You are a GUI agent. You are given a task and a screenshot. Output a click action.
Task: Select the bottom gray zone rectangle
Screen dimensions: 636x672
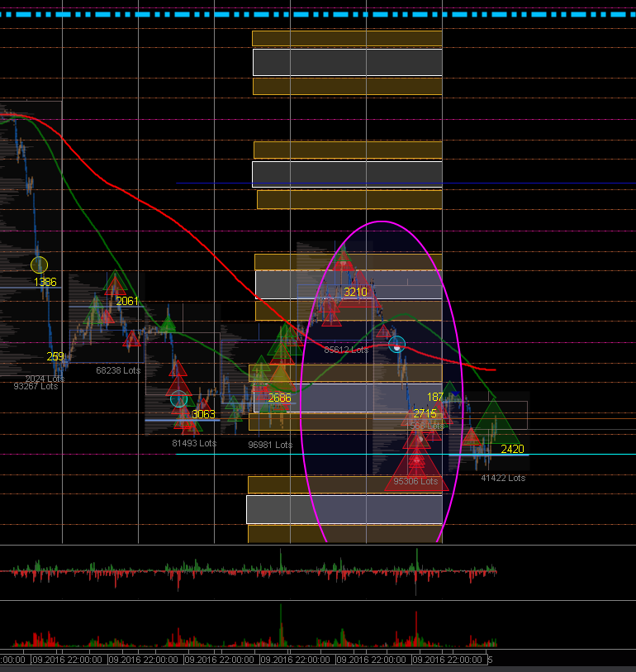[344, 508]
